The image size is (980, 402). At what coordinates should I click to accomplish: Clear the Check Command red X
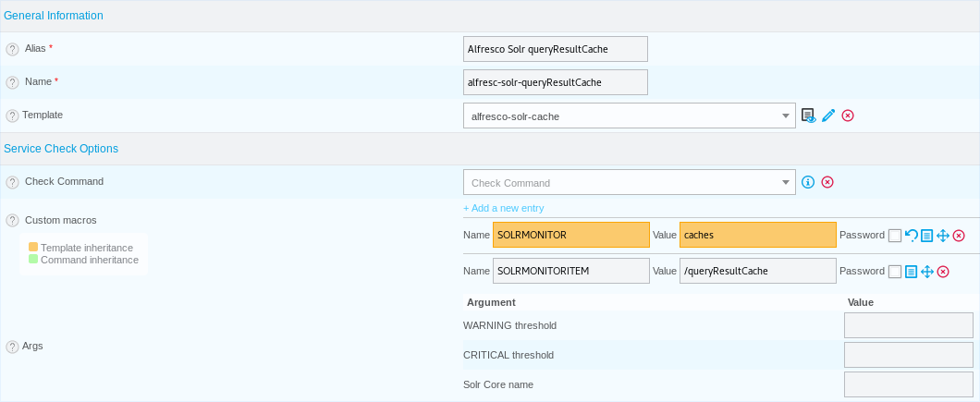pyautogui.click(x=827, y=182)
